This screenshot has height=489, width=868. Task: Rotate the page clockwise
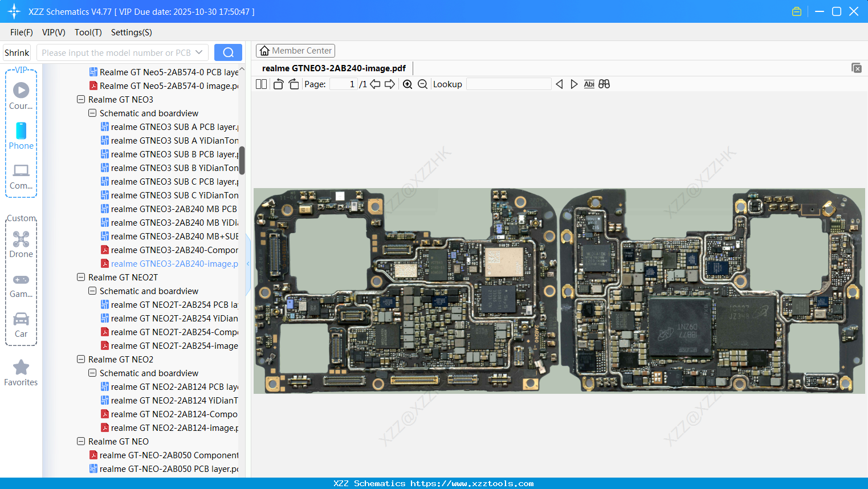tap(294, 84)
